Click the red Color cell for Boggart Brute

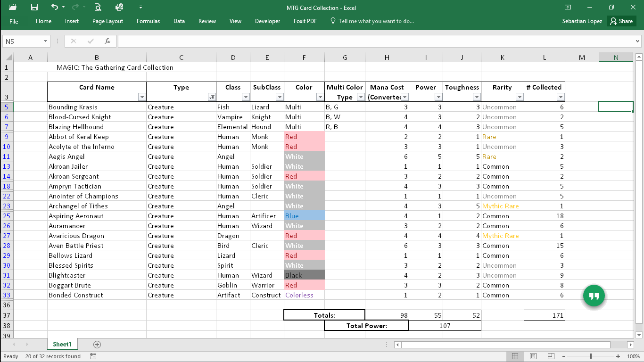(x=304, y=285)
